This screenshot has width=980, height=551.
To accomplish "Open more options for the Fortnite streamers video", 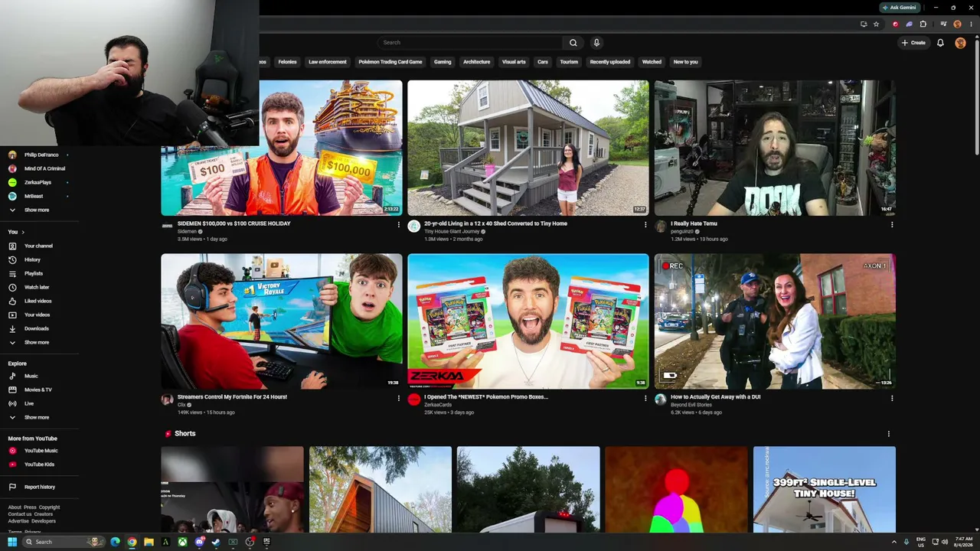I will point(398,398).
